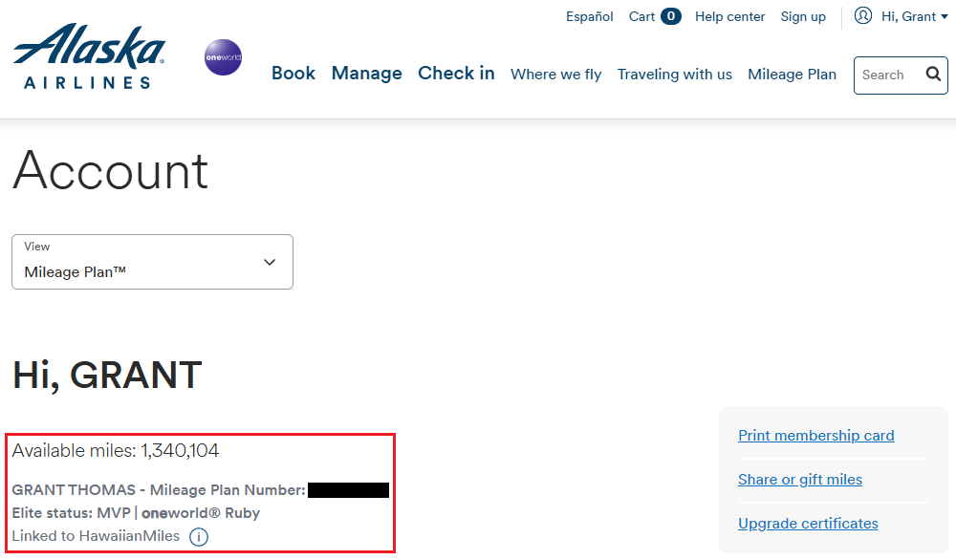956x560 pixels.
Task: Open the Manage menu
Action: tap(366, 74)
